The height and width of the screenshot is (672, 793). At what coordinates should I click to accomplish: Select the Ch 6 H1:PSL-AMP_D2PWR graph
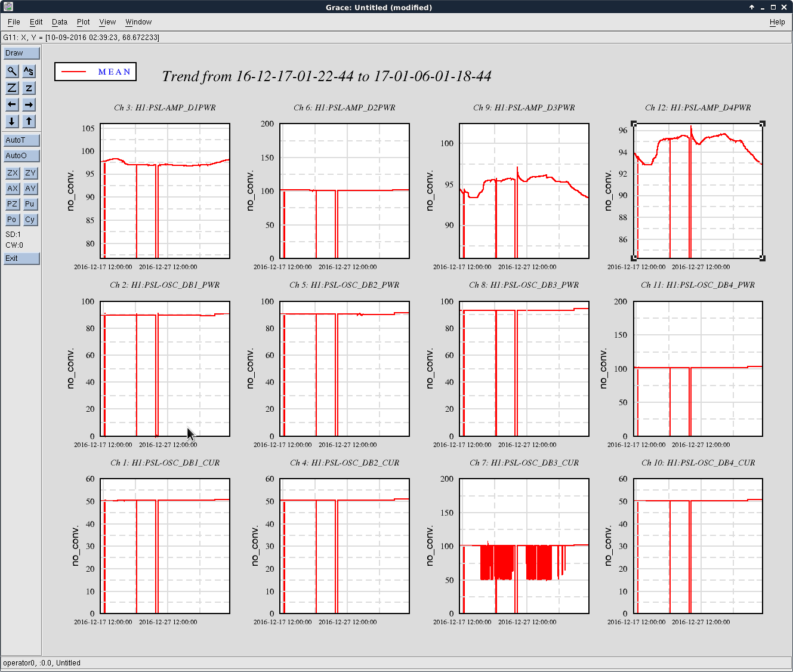click(345, 191)
